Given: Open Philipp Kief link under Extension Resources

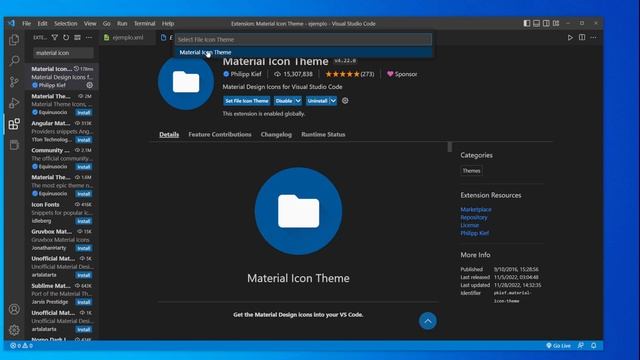Looking at the screenshot, I should pyautogui.click(x=474, y=233).
